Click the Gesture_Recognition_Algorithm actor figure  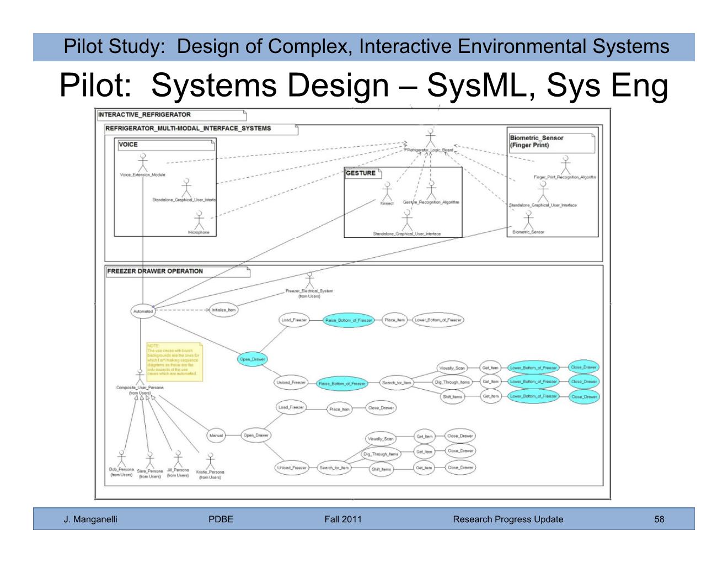(x=431, y=190)
